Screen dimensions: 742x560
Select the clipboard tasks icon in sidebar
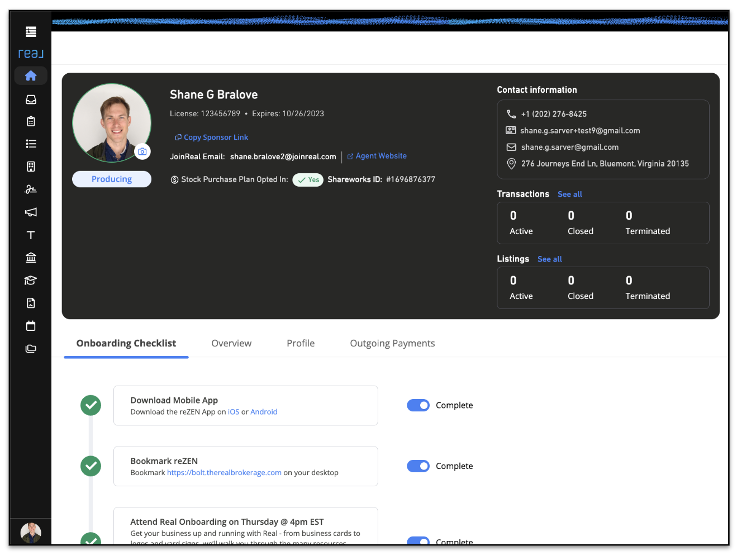click(31, 121)
